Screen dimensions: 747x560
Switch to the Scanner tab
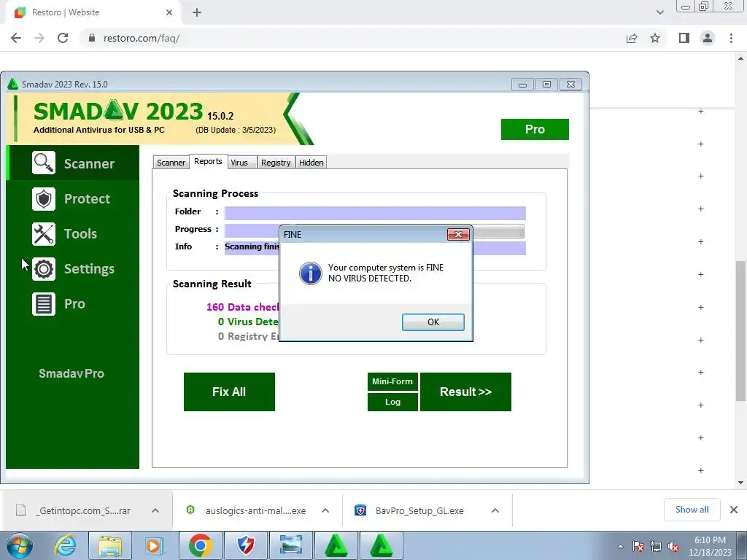tap(171, 163)
